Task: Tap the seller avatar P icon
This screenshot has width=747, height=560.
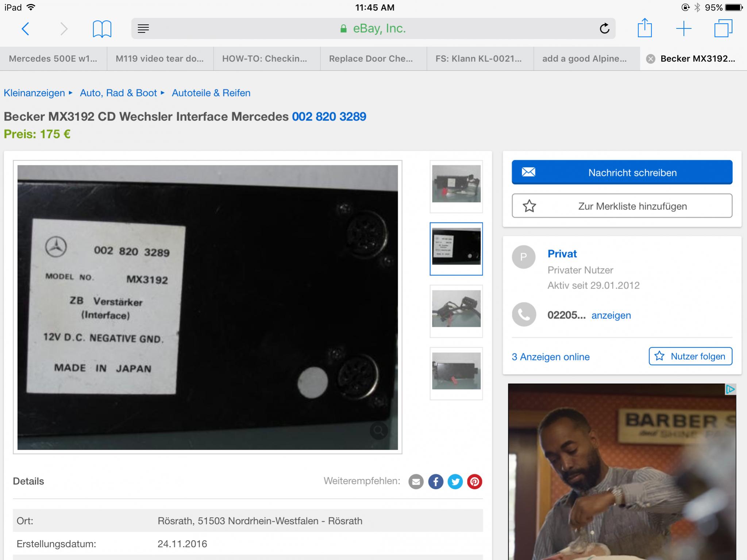Action: click(524, 257)
